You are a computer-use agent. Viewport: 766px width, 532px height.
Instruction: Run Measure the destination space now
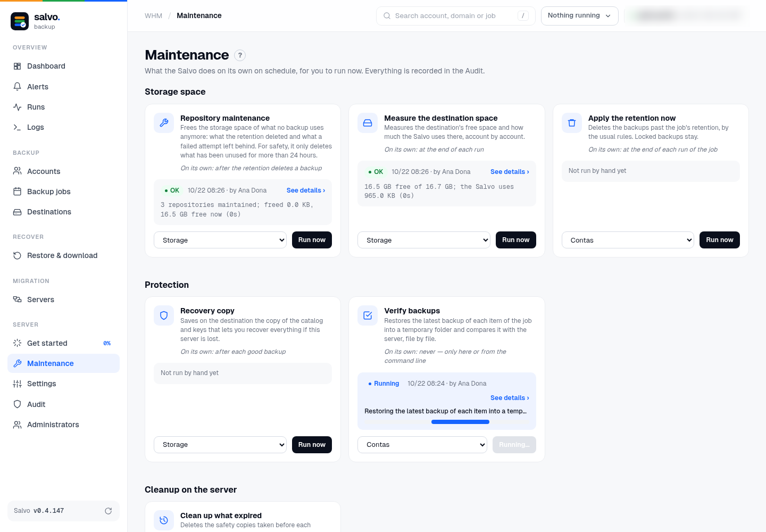tap(515, 240)
